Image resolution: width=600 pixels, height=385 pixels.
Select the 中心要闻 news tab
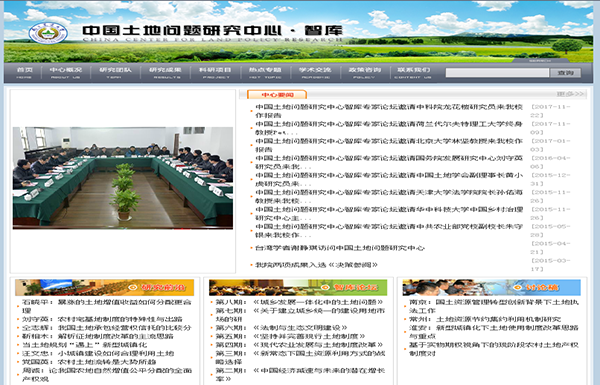[x=277, y=95]
